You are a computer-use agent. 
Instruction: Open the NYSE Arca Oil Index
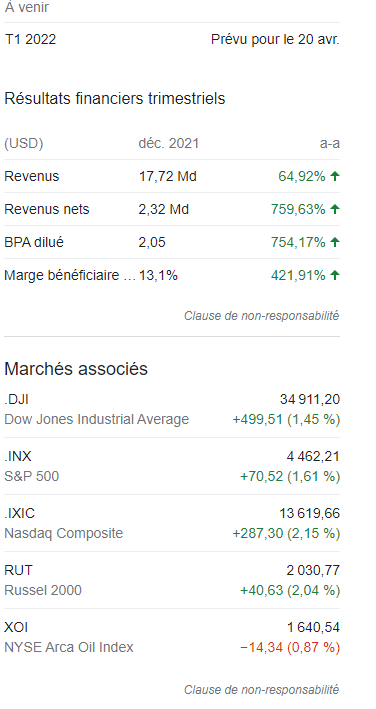point(69,648)
